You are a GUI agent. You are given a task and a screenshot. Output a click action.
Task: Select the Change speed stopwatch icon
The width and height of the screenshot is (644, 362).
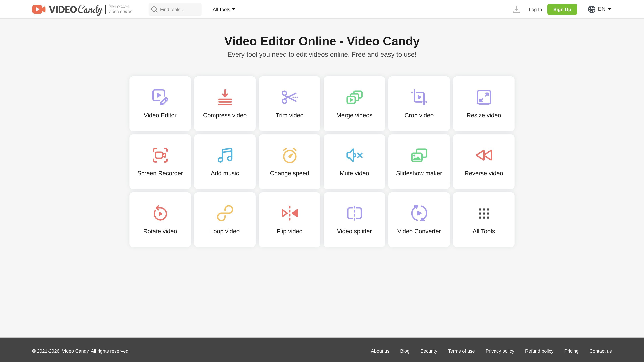click(x=289, y=155)
